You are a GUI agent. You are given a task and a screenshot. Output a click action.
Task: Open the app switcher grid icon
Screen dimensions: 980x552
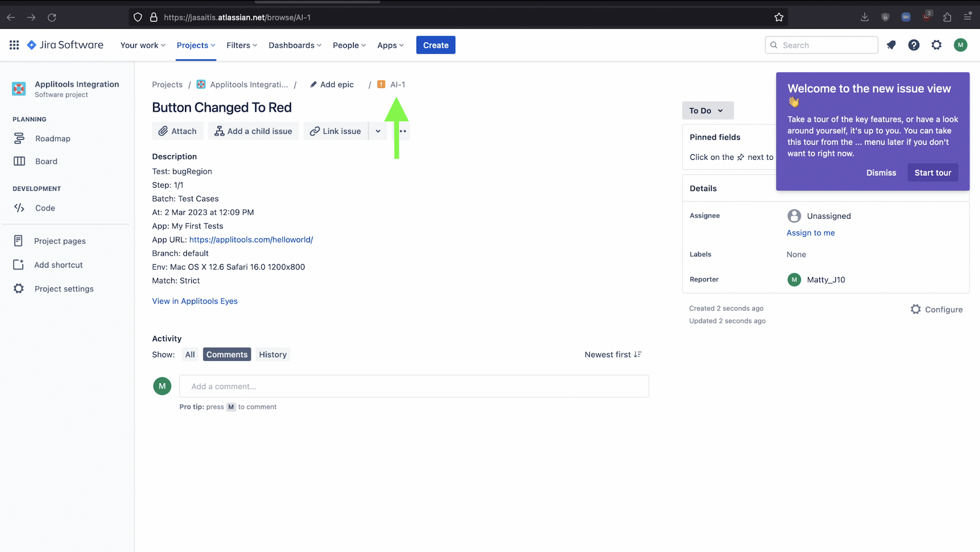pos(14,45)
